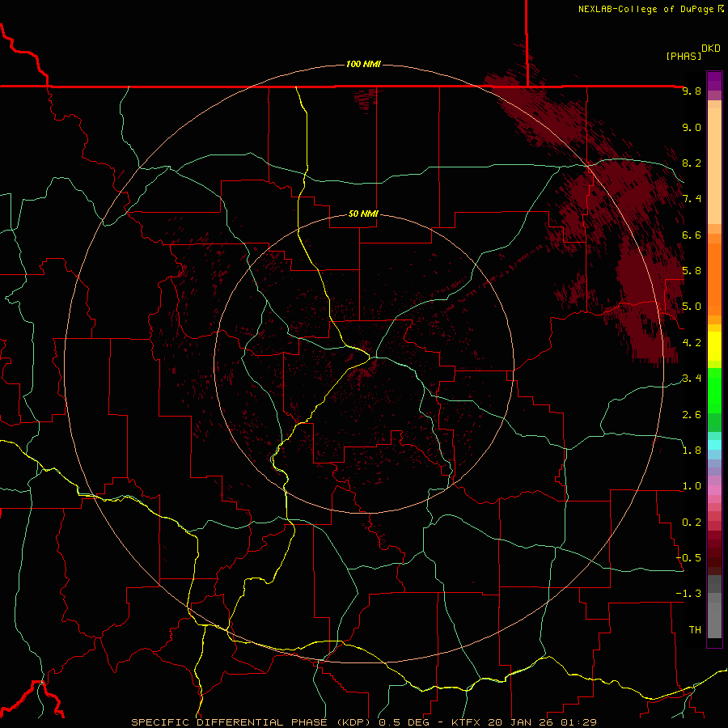This screenshot has height=728, width=728.
Task: Click the 8.2 legend value
Action: 692,163
